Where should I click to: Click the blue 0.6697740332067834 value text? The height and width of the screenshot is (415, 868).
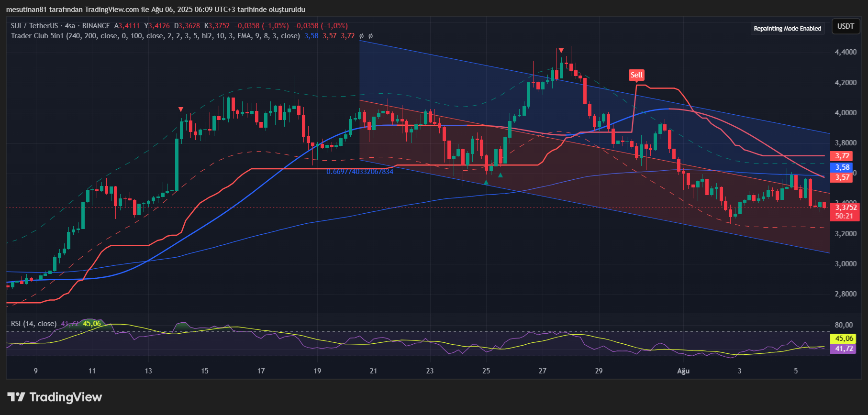click(360, 172)
